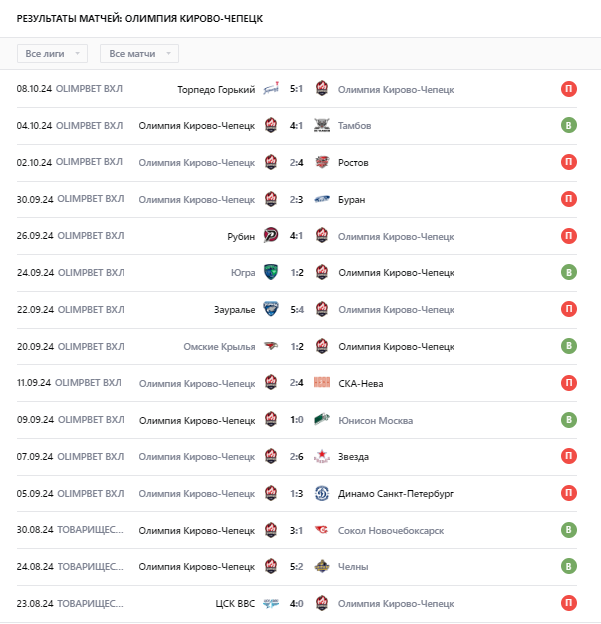Screen dimensions: 601x624
Task: Open the Все матчи dropdown
Action: point(139,53)
